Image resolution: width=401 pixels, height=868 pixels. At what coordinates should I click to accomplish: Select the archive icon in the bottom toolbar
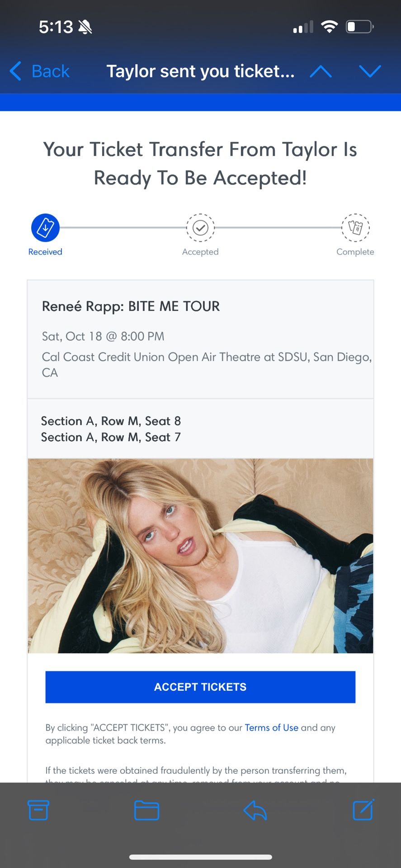tap(38, 810)
